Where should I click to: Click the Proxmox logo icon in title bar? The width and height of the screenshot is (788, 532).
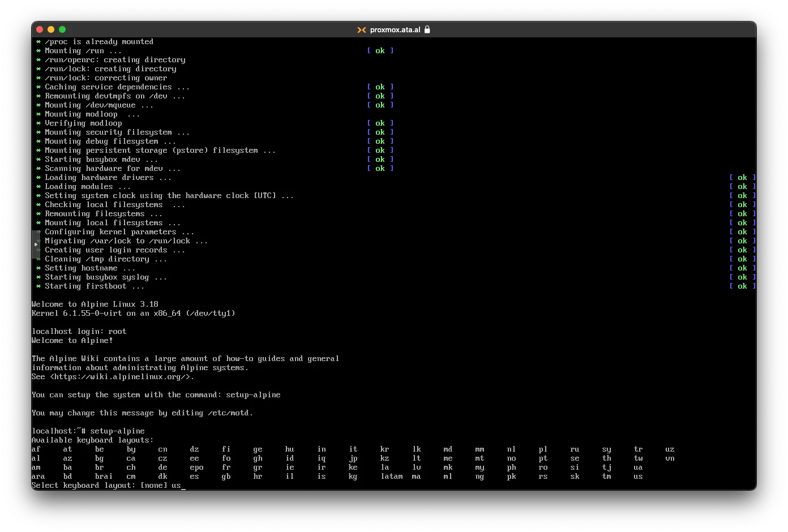pyautogui.click(x=361, y=30)
